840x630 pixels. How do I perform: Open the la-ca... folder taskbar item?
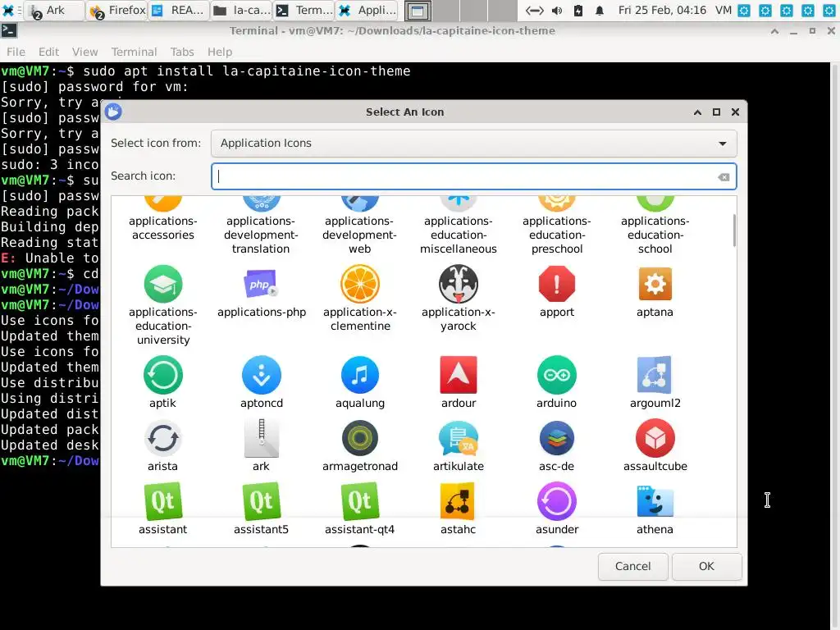pyautogui.click(x=242, y=10)
